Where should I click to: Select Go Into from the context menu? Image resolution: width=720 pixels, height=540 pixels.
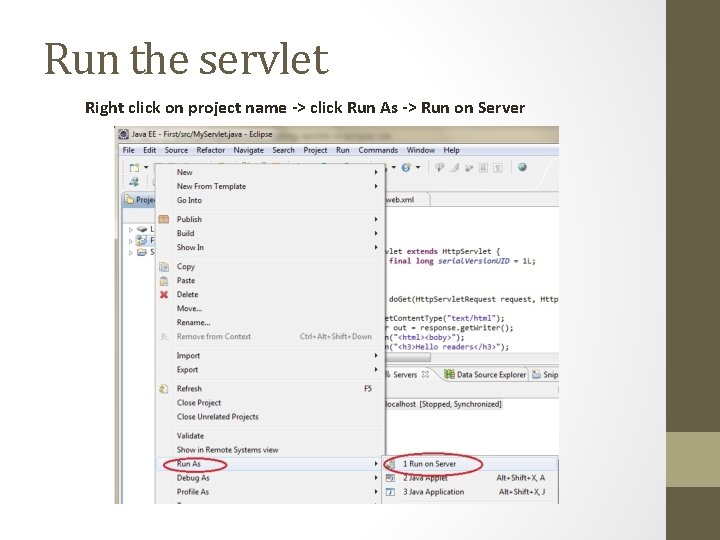270,200
